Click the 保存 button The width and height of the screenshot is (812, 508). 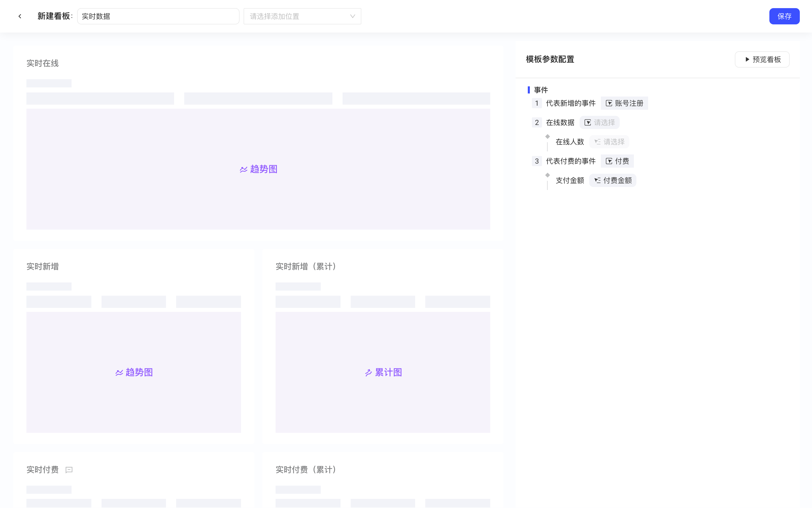pyautogui.click(x=784, y=16)
